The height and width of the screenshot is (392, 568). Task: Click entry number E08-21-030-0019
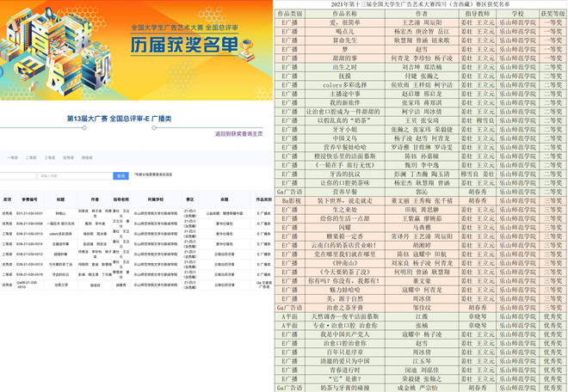click(x=29, y=274)
